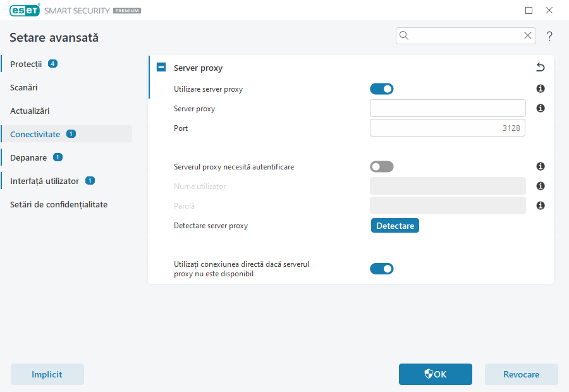
Task: Expand the Depanare settings section
Action: [x=30, y=157]
